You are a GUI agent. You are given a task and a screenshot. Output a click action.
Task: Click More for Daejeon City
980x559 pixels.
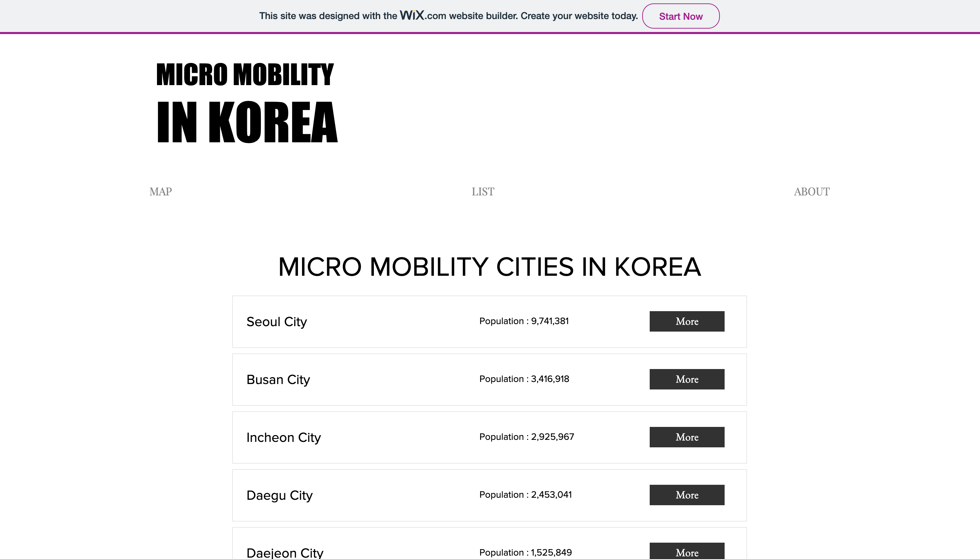click(x=686, y=552)
